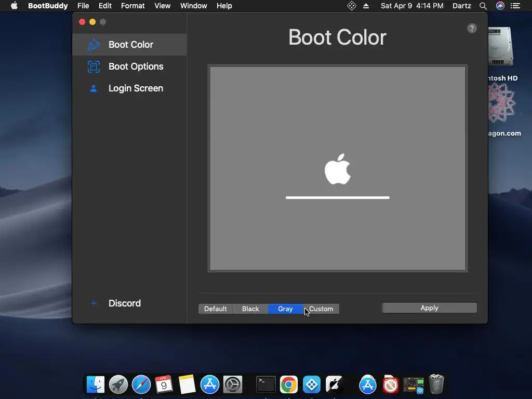Viewport: 532px width, 399px height.
Task: Open Login Screen in the sidebar
Action: click(x=129, y=88)
